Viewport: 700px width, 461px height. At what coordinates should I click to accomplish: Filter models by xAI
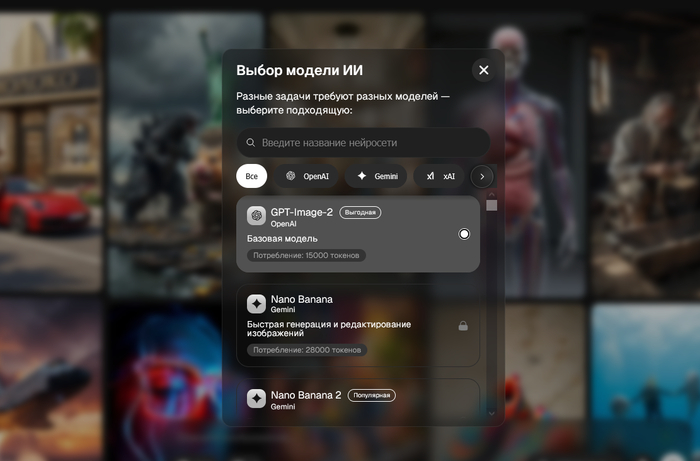[439, 176]
